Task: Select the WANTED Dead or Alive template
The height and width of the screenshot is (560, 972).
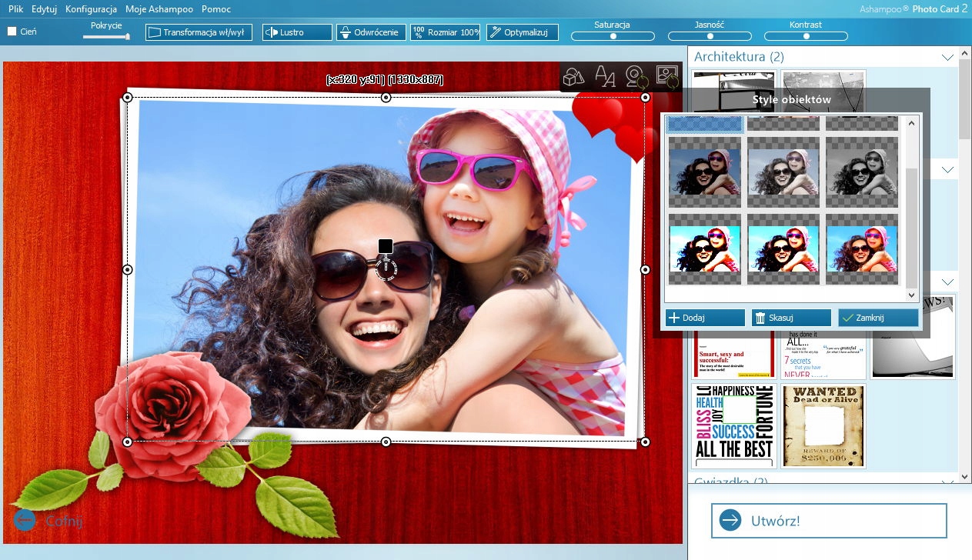Action: click(823, 425)
